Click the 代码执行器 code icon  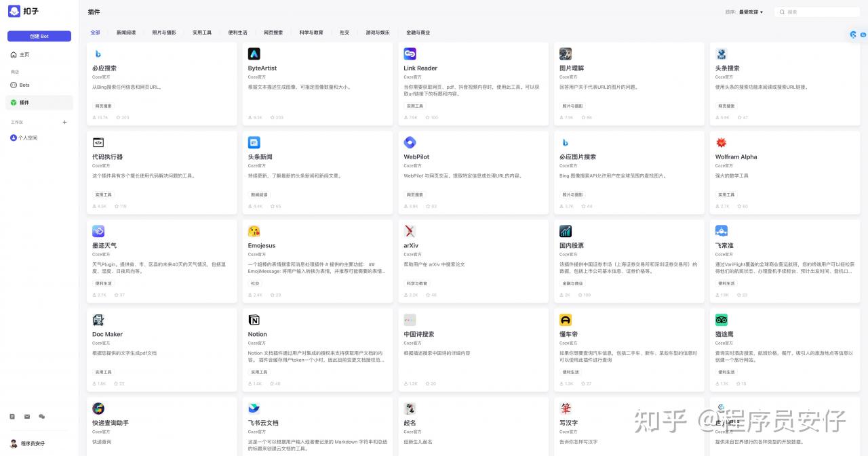pyautogui.click(x=98, y=142)
